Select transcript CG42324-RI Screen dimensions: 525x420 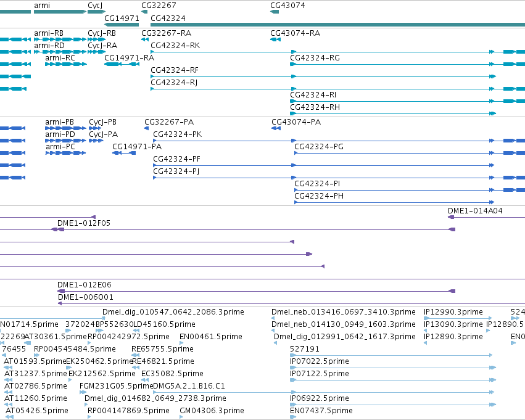313,95
